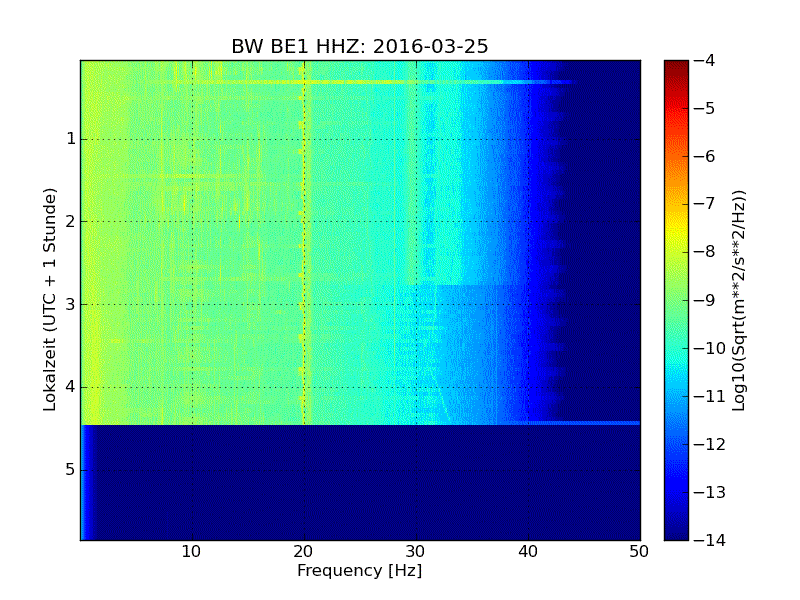Click x-axis tick label 50
800x600 pixels.
coord(639,552)
